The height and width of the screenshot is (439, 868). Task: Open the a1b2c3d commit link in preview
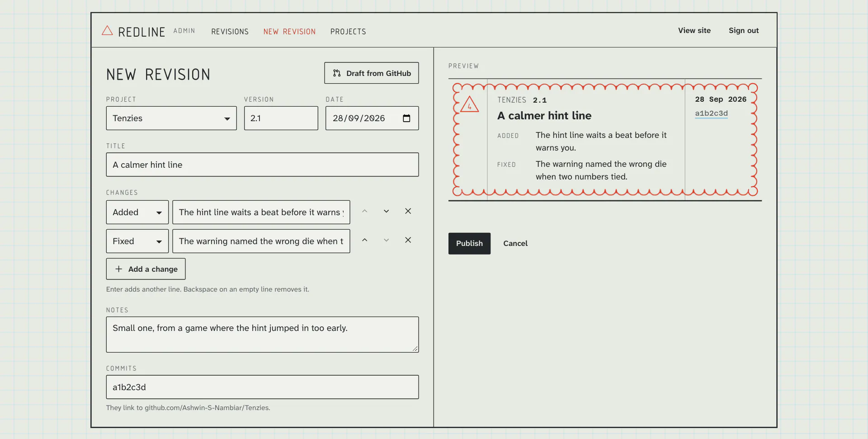point(711,113)
